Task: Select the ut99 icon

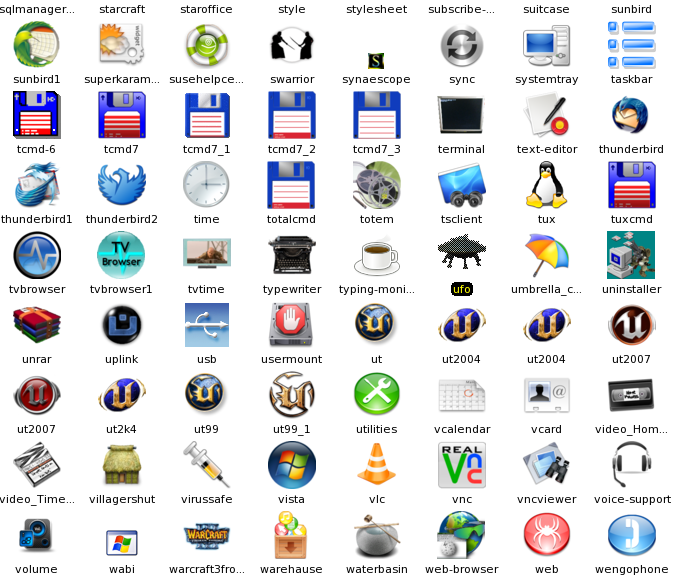Action: pyautogui.click(x=205, y=393)
